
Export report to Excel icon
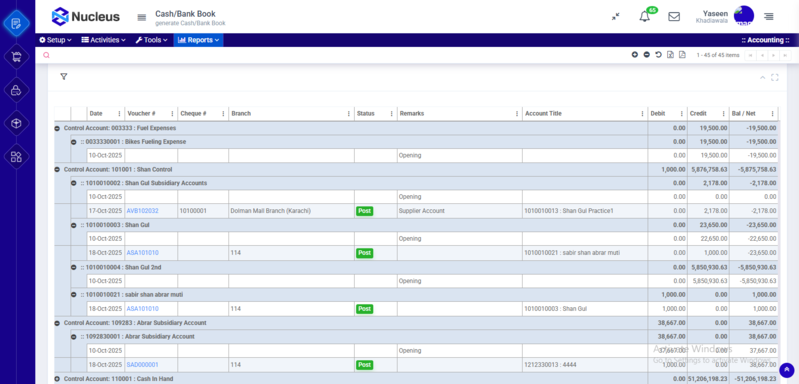pos(670,54)
